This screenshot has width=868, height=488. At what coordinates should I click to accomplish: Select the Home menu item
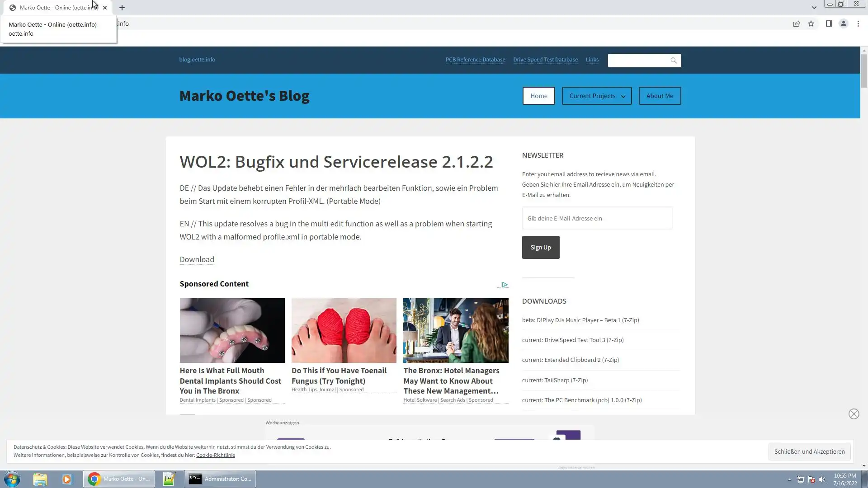(x=538, y=96)
